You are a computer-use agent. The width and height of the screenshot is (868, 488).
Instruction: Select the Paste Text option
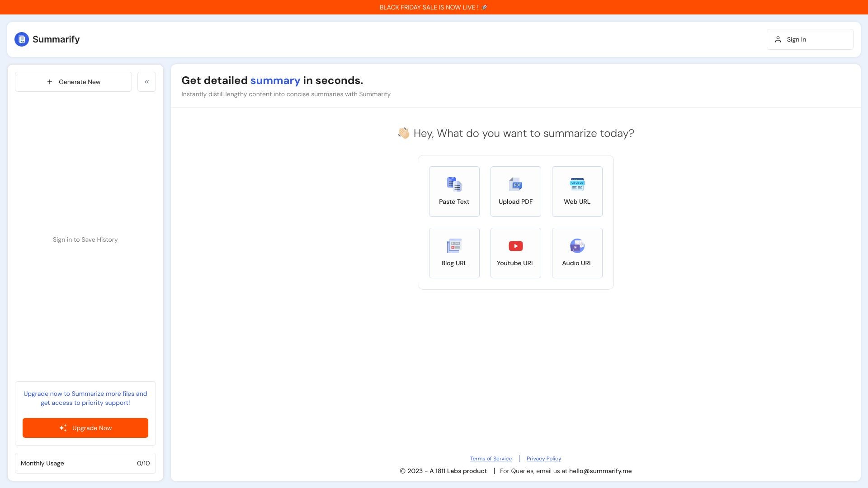(x=454, y=191)
